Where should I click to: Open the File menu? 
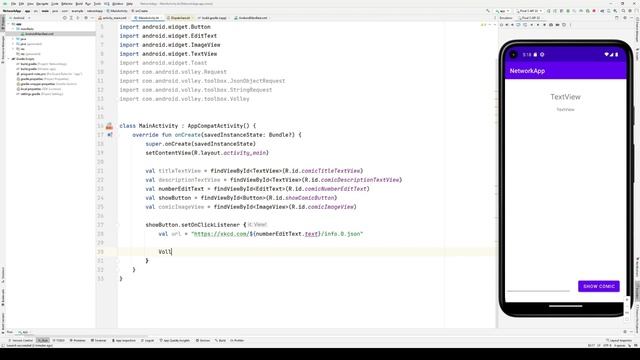[13, 4]
